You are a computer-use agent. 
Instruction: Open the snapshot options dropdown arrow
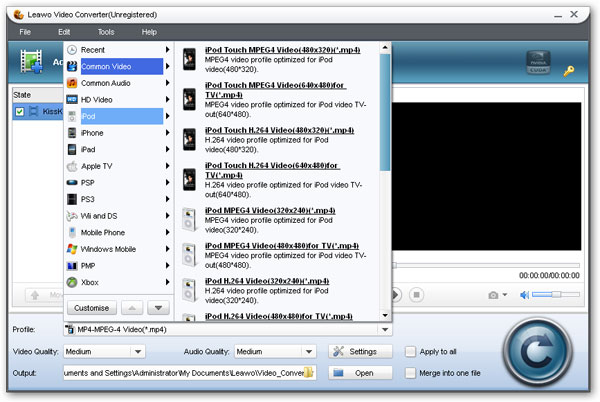(505, 295)
